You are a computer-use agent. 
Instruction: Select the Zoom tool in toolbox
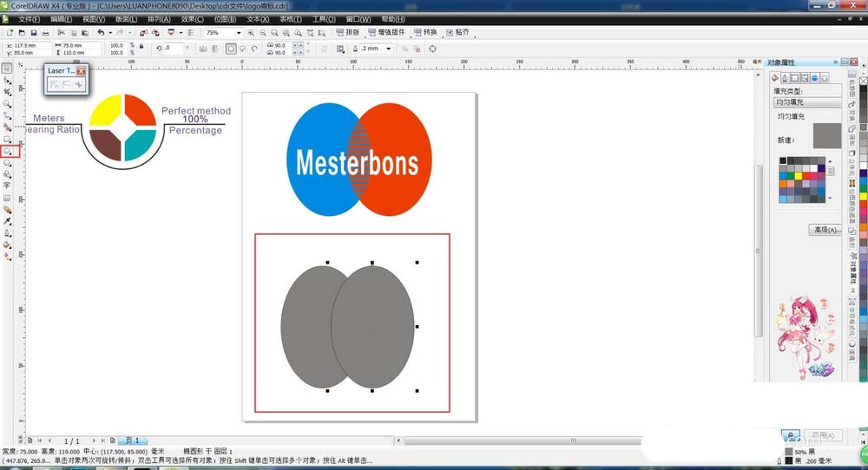click(x=7, y=103)
